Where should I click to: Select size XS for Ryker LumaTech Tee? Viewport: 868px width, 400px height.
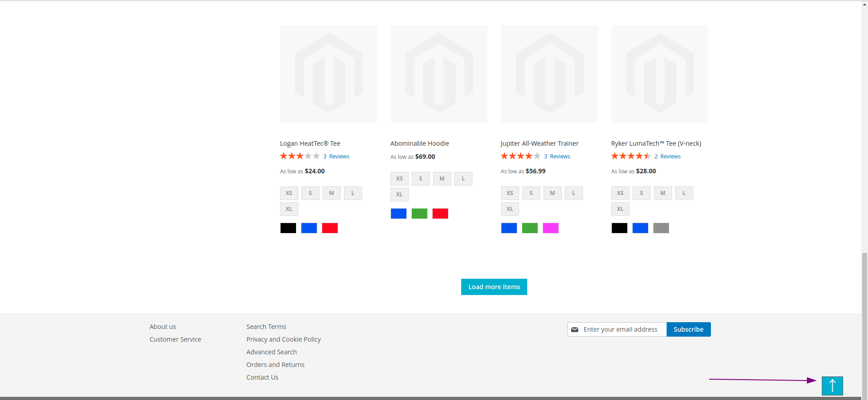pyautogui.click(x=620, y=193)
